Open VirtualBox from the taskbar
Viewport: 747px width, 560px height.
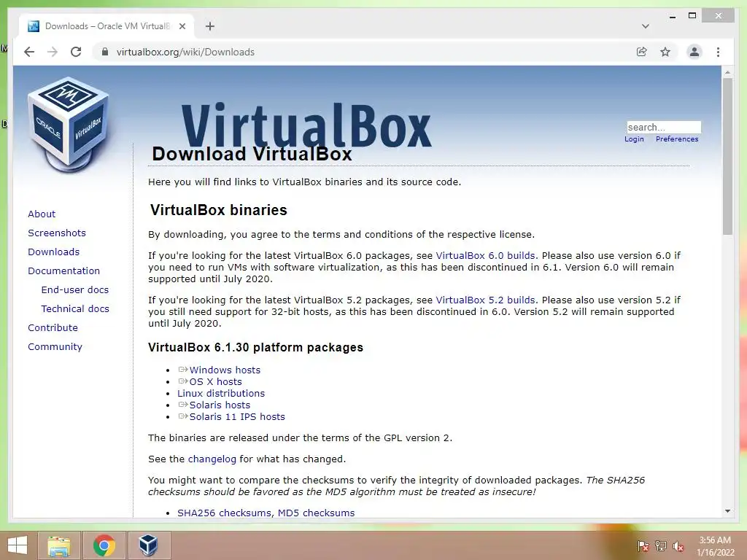click(149, 545)
